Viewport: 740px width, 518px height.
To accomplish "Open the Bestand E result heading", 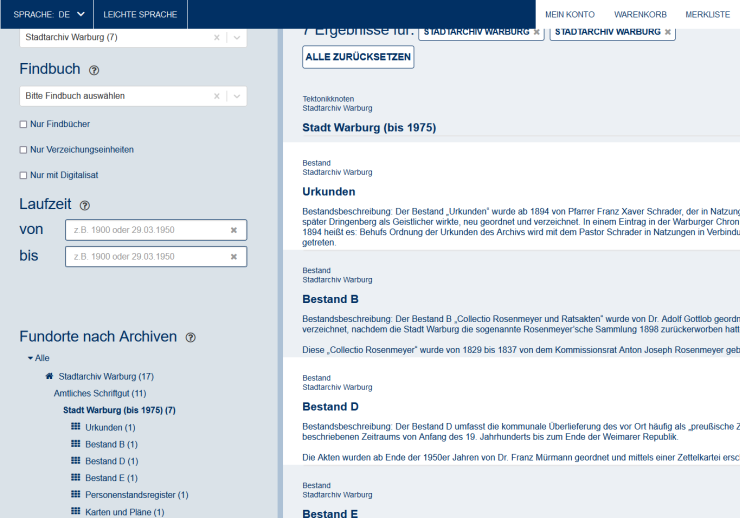I will [330, 513].
